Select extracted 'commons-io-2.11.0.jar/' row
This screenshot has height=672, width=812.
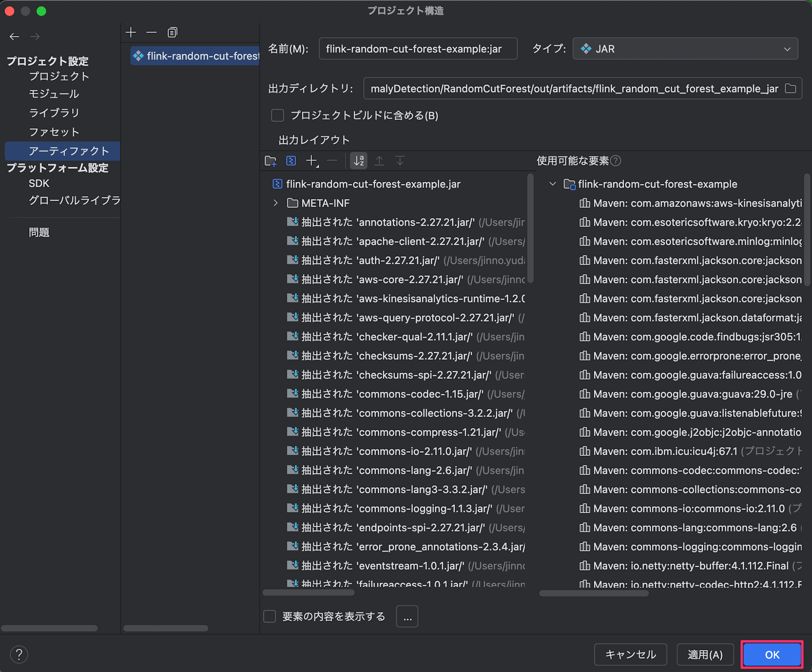coord(405,451)
